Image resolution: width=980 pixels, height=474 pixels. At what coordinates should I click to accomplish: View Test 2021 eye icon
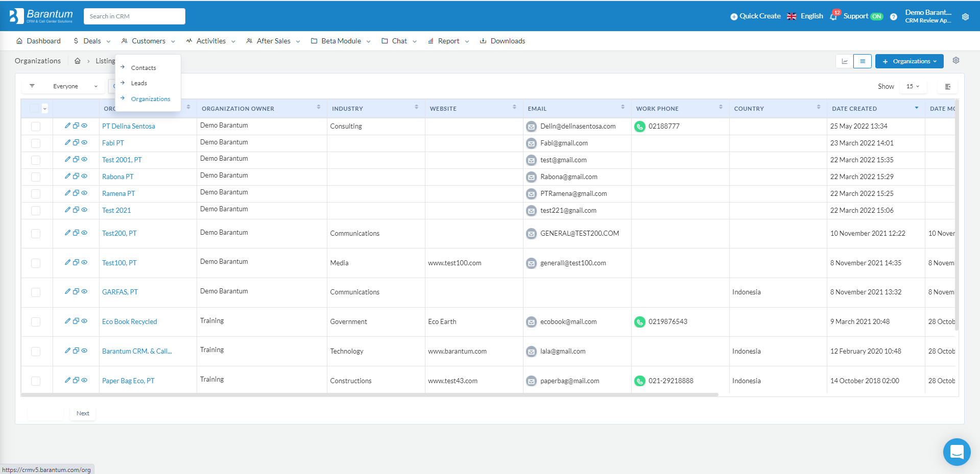(85, 210)
